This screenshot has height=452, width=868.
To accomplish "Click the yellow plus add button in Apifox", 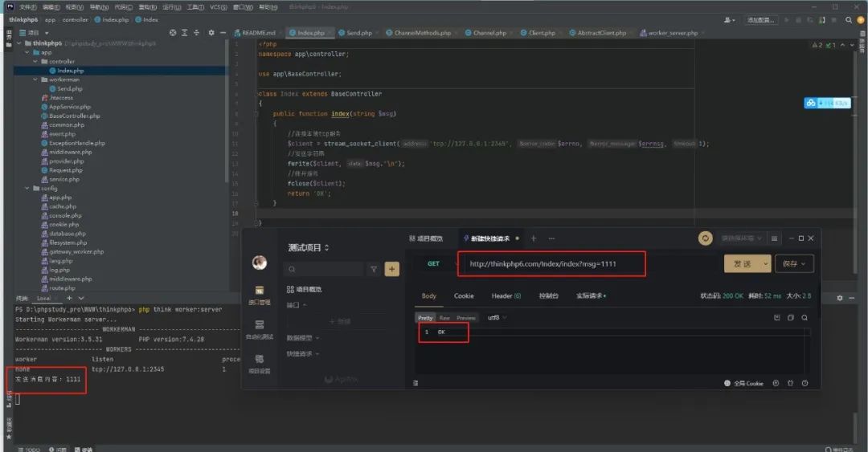I will pos(392,269).
